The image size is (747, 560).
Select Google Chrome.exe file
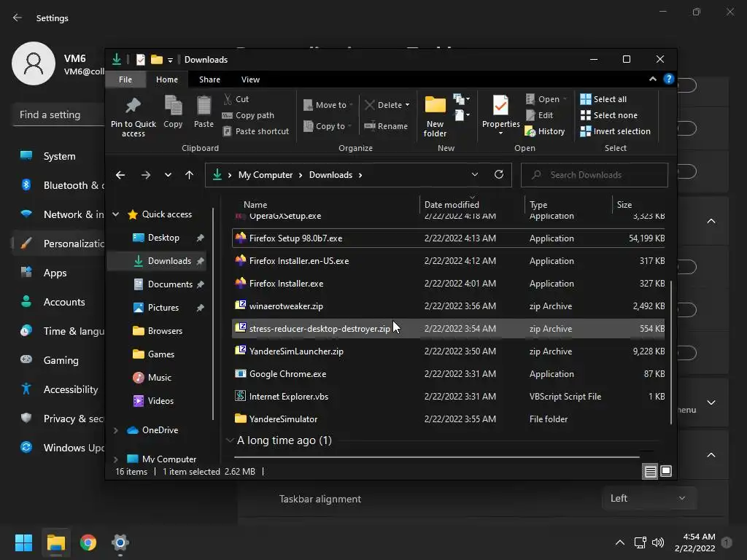448,374
